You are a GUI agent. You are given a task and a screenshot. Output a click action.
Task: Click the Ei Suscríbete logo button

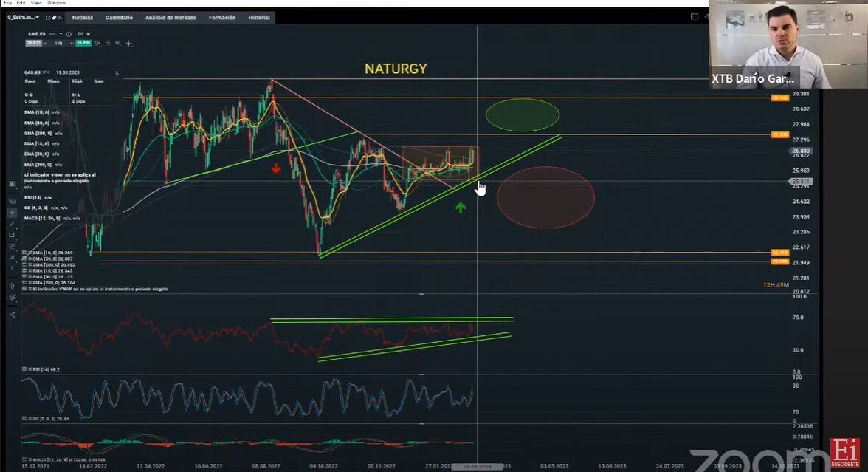(844, 454)
